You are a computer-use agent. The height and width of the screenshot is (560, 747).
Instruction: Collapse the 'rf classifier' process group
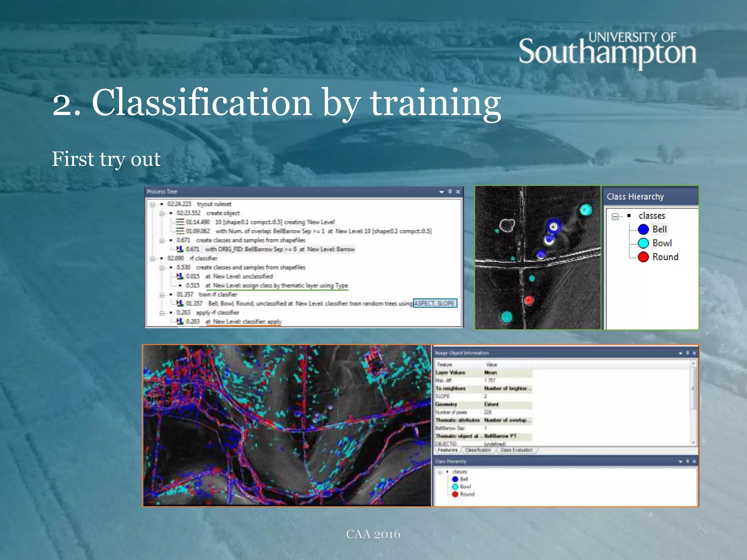tap(153, 258)
